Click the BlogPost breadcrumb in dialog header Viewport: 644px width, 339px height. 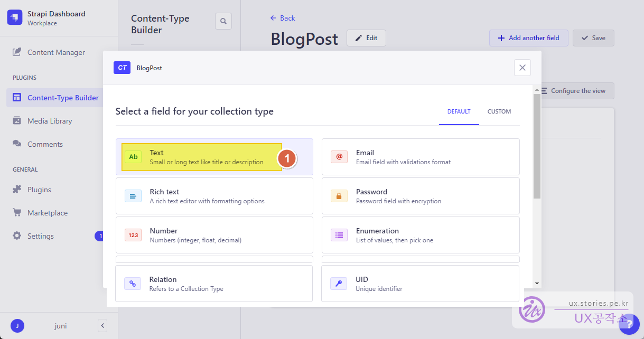click(150, 68)
